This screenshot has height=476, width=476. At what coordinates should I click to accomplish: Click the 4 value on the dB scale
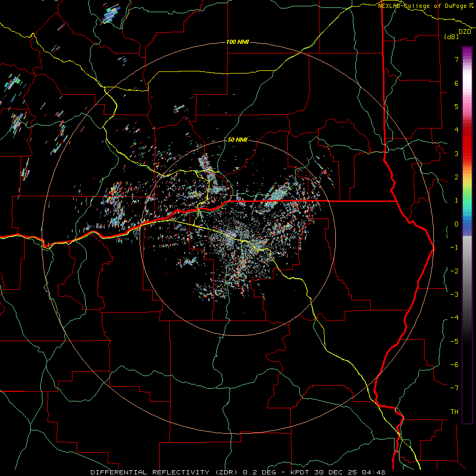456,130
